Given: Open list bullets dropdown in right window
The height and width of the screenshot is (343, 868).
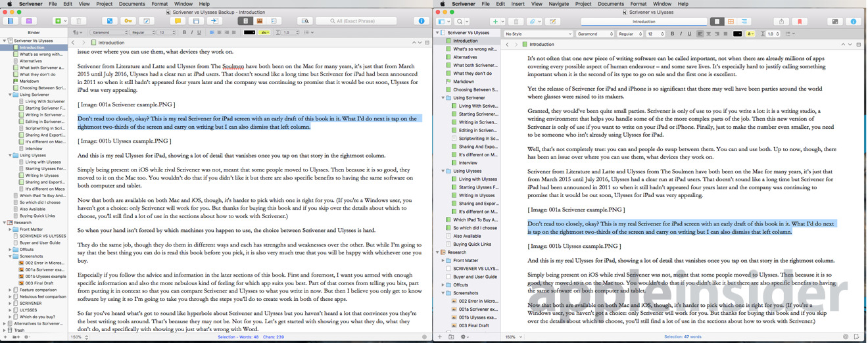Looking at the screenshot, I should (790, 34).
